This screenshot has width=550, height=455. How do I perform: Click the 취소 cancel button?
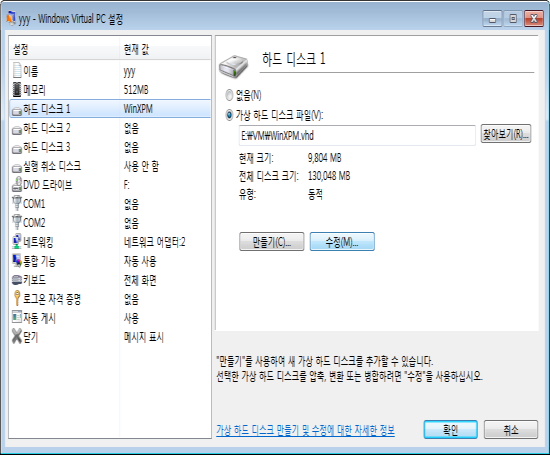[511, 429]
